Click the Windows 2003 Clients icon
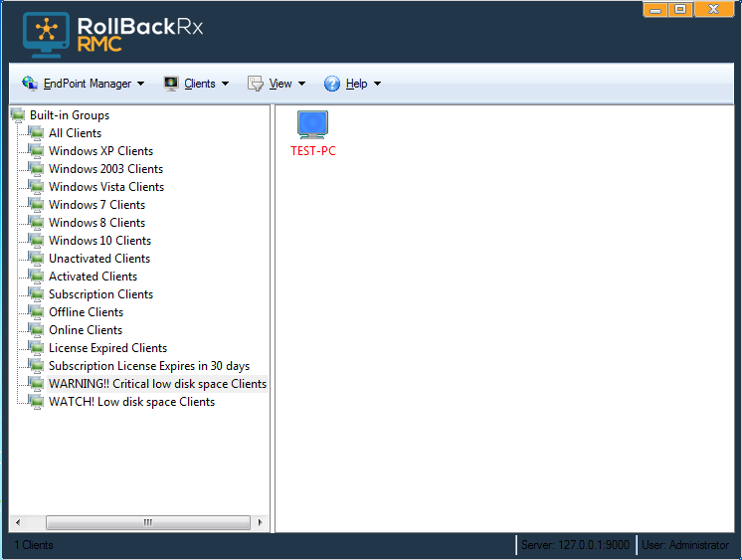Image resolution: width=742 pixels, height=560 pixels. tap(36, 169)
